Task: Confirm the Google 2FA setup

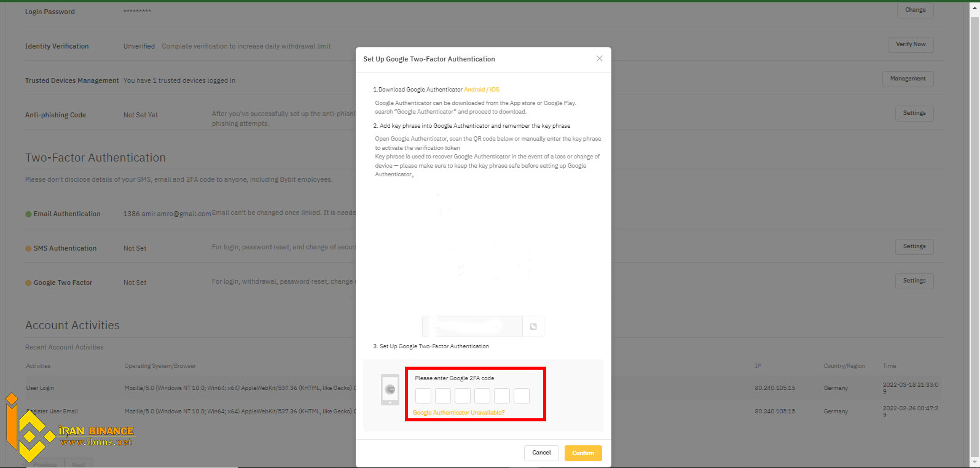Action: click(583, 453)
